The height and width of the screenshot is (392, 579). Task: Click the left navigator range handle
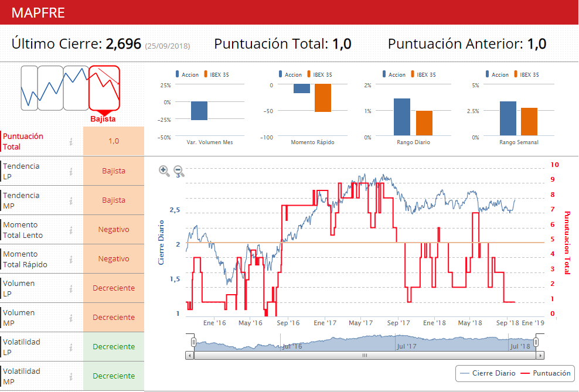pos(193,342)
